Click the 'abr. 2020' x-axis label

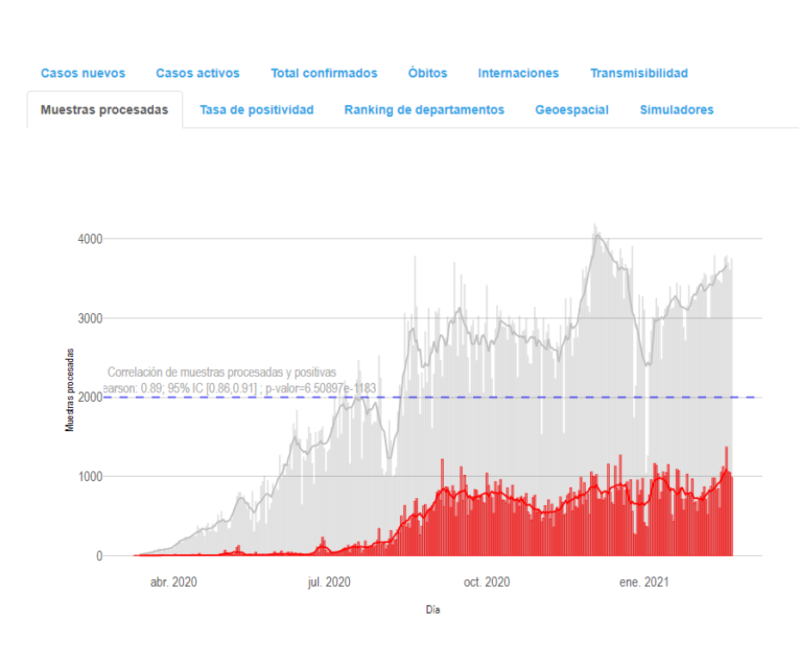click(173, 583)
